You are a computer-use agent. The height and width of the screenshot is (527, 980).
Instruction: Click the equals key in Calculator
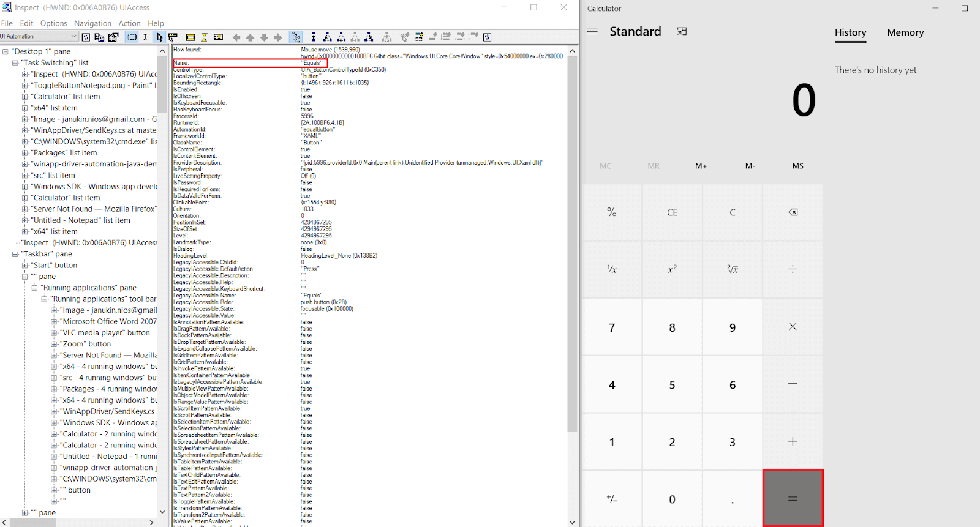click(793, 498)
